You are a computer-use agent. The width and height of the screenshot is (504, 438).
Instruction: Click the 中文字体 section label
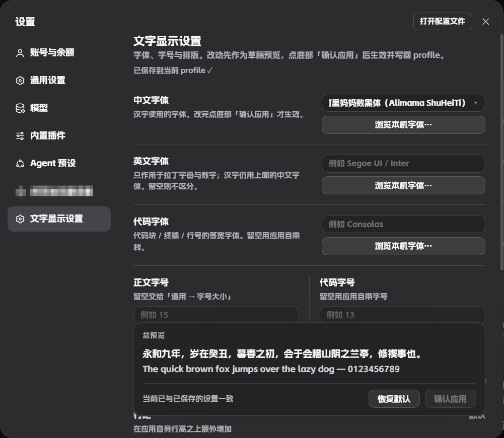151,100
